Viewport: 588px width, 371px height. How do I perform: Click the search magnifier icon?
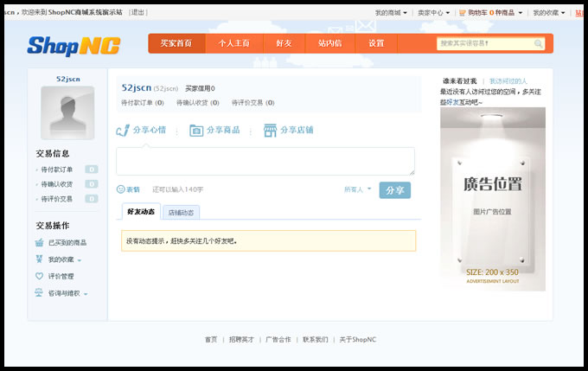538,43
